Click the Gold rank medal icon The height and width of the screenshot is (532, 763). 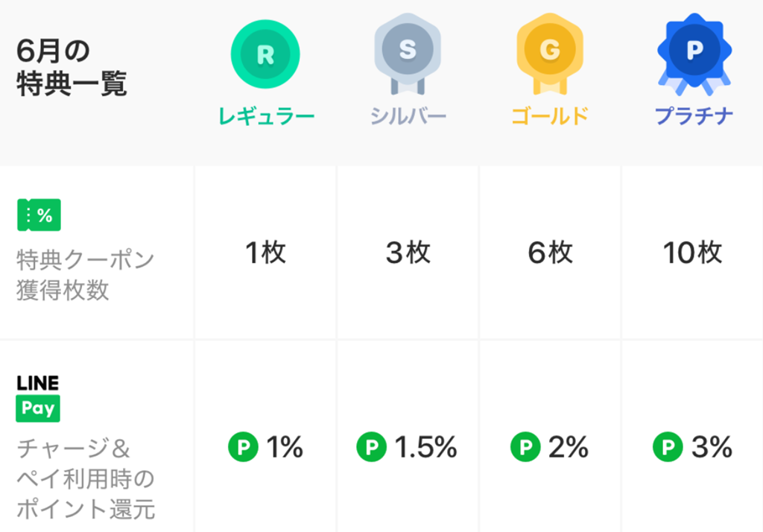click(x=550, y=54)
